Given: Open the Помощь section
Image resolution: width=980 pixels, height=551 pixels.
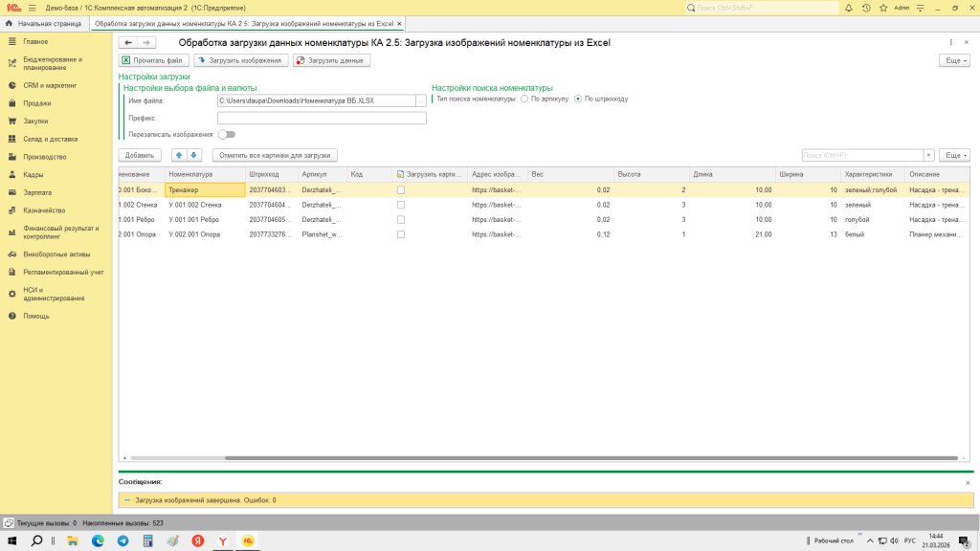Looking at the screenshot, I should [x=36, y=316].
